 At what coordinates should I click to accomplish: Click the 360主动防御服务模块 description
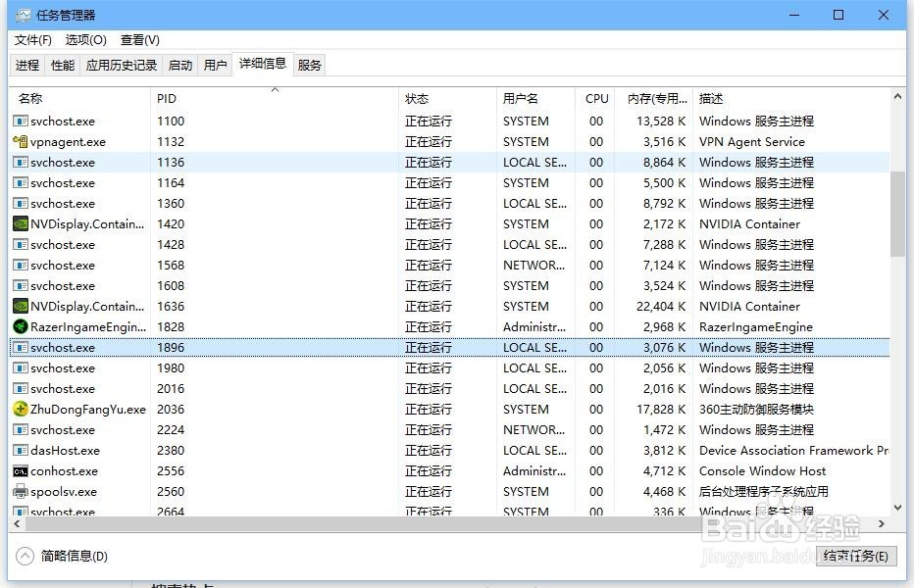(756, 409)
